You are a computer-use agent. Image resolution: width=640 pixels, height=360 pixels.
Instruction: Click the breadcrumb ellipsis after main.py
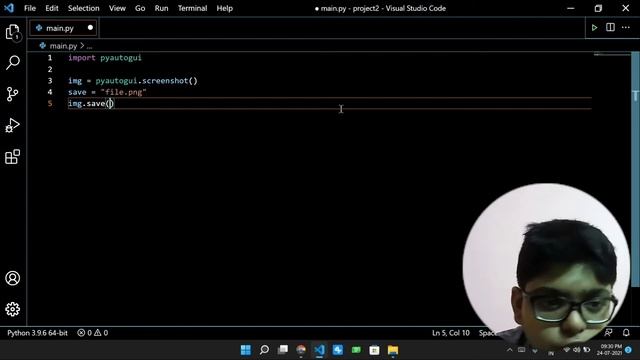[89, 47]
